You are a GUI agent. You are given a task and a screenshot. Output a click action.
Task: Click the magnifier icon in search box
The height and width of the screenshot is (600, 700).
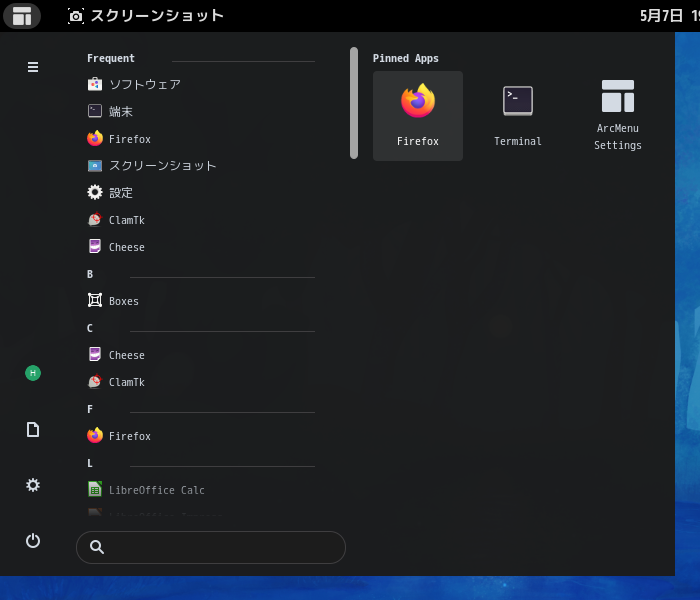click(x=97, y=547)
